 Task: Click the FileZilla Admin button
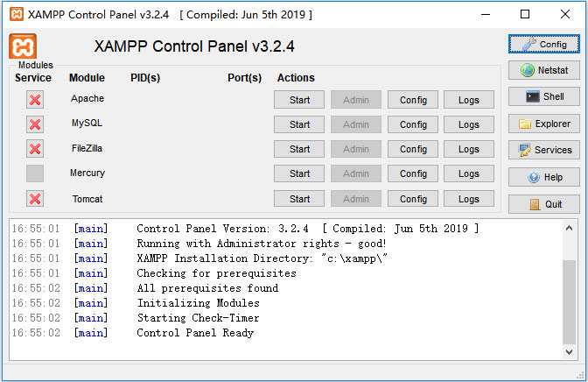coord(356,149)
